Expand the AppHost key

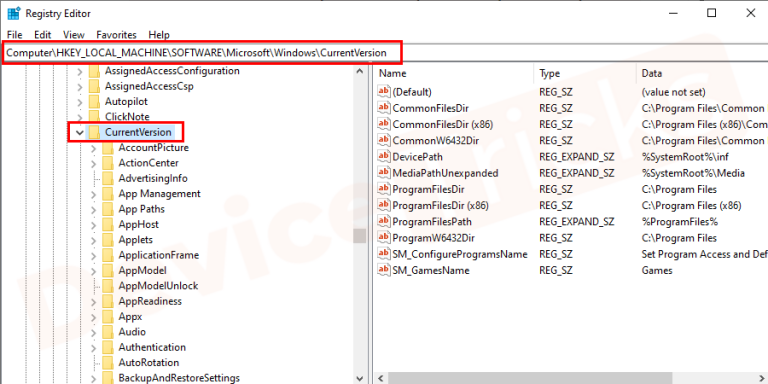[94, 224]
